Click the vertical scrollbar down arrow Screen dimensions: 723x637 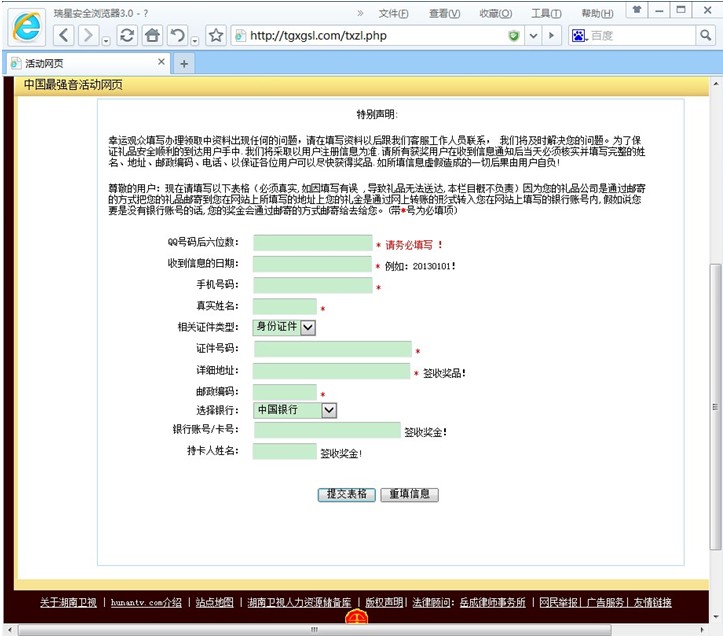pyautogui.click(x=715, y=617)
